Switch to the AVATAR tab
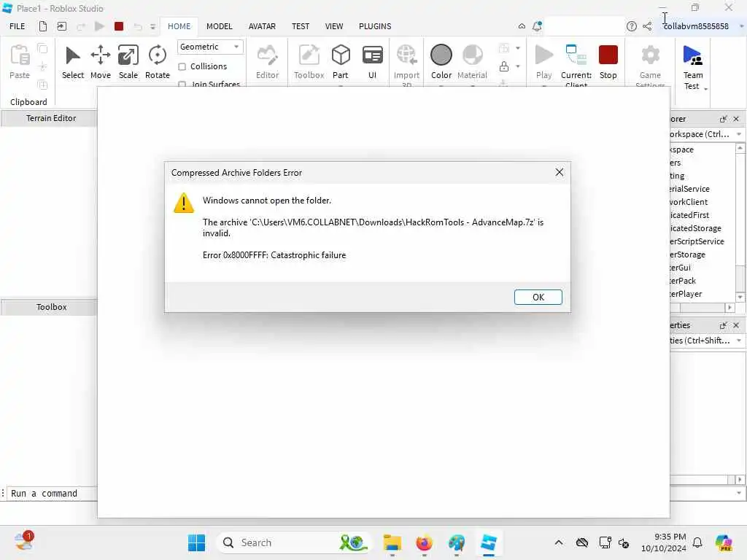 pyautogui.click(x=262, y=26)
